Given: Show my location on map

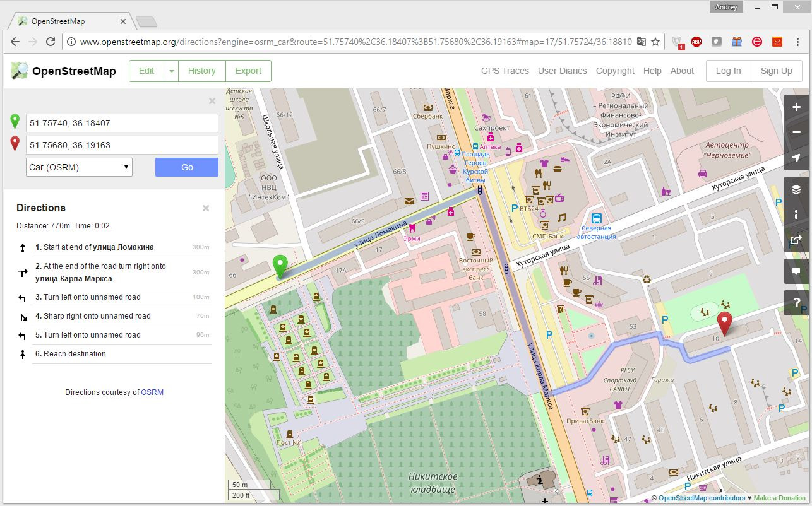Looking at the screenshot, I should (796, 158).
